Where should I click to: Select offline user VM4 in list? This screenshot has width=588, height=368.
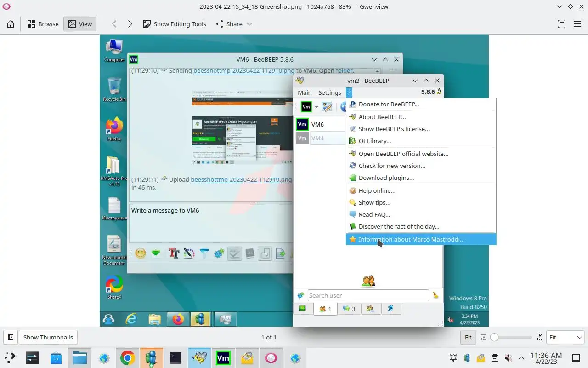pos(320,138)
